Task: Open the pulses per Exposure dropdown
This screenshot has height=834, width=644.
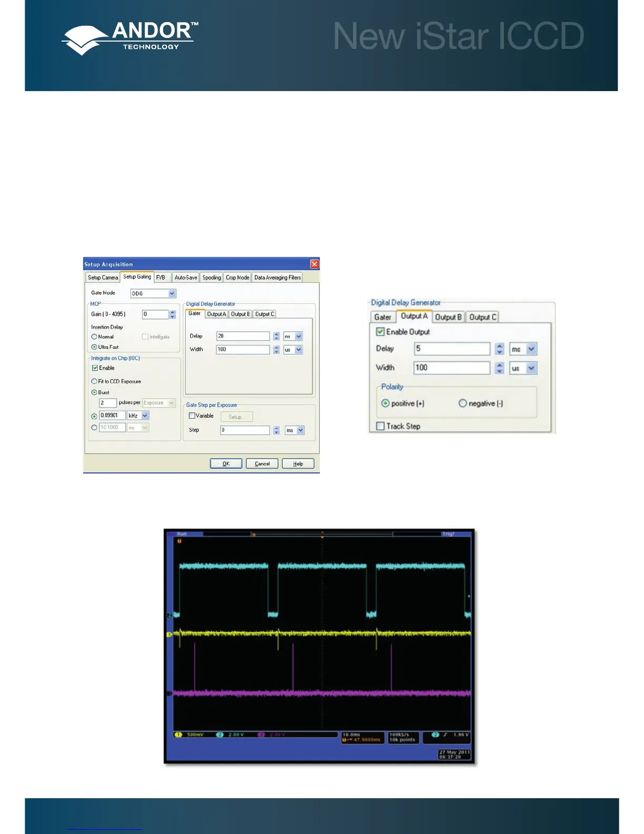Action: click(x=159, y=403)
